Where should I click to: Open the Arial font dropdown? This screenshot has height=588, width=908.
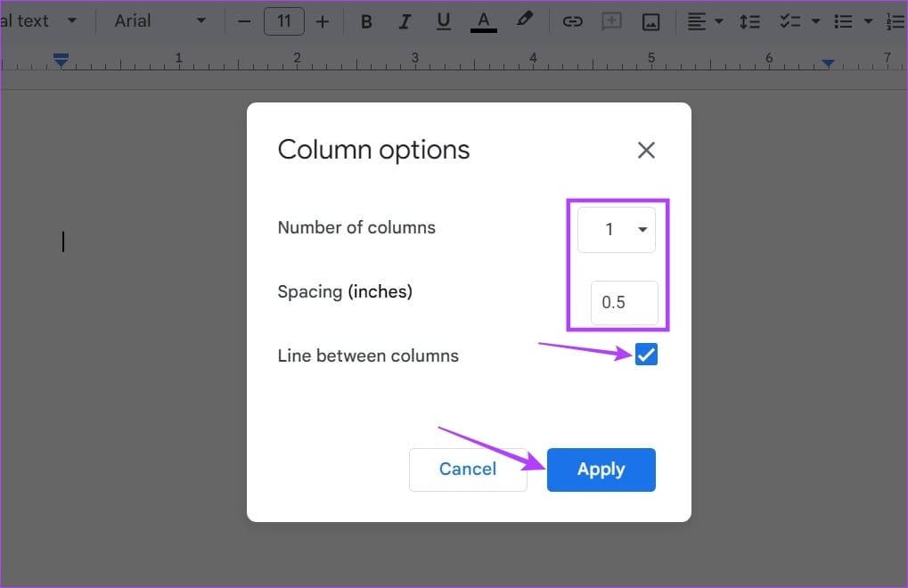coord(160,20)
